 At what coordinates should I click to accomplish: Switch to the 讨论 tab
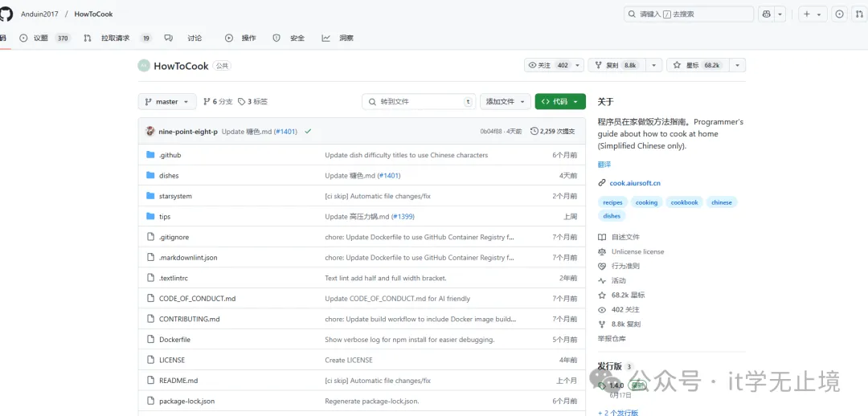pos(184,39)
